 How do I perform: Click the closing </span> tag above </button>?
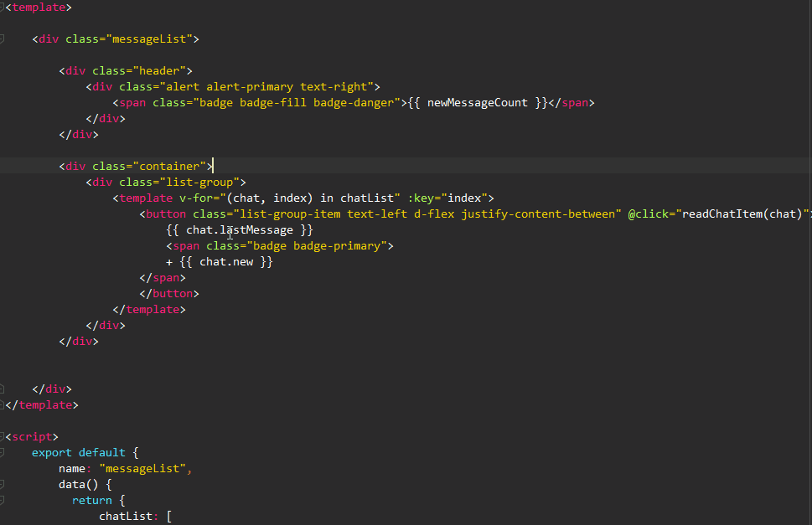[163, 278]
